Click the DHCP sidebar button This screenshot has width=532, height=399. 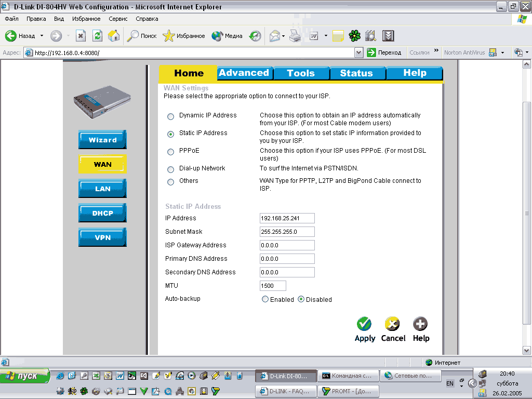tap(102, 212)
